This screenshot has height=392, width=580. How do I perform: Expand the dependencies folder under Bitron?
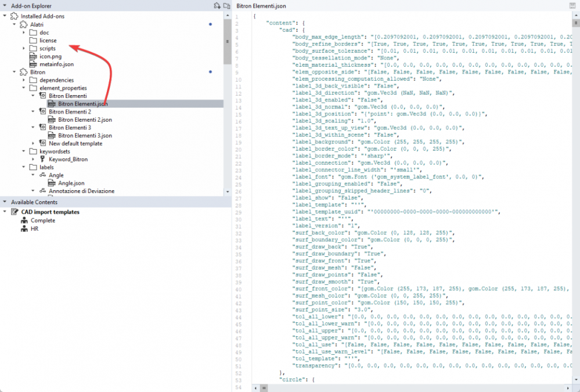coord(24,80)
